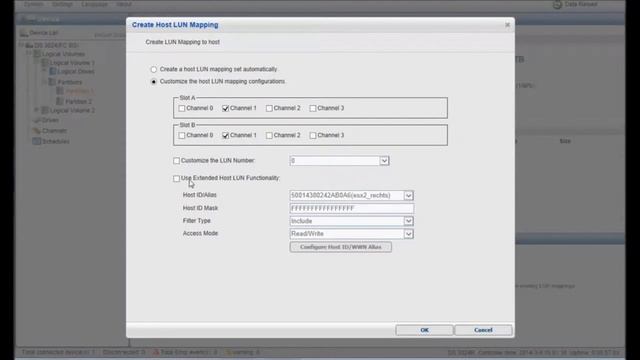
Task: Click the Logical Volumes folder icon
Action: [37, 54]
